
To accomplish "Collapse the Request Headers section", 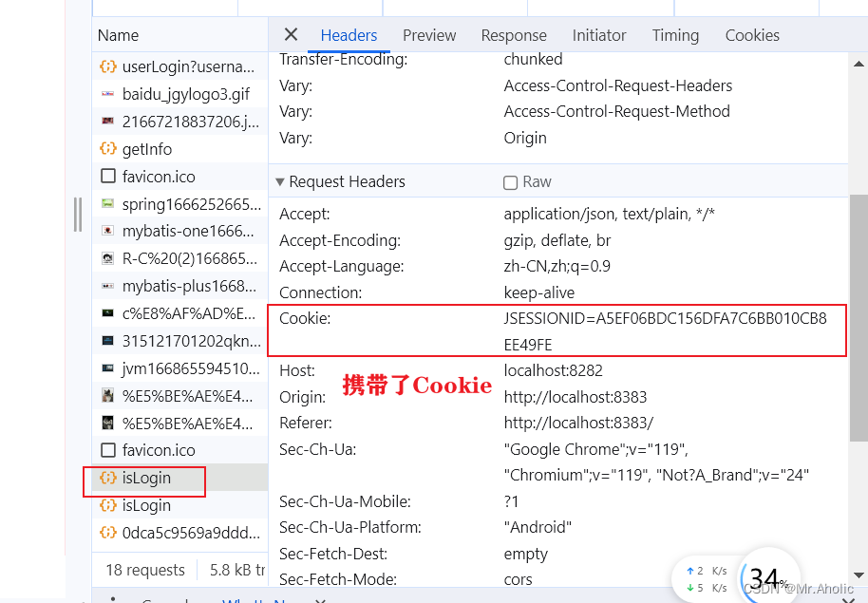I will [279, 181].
